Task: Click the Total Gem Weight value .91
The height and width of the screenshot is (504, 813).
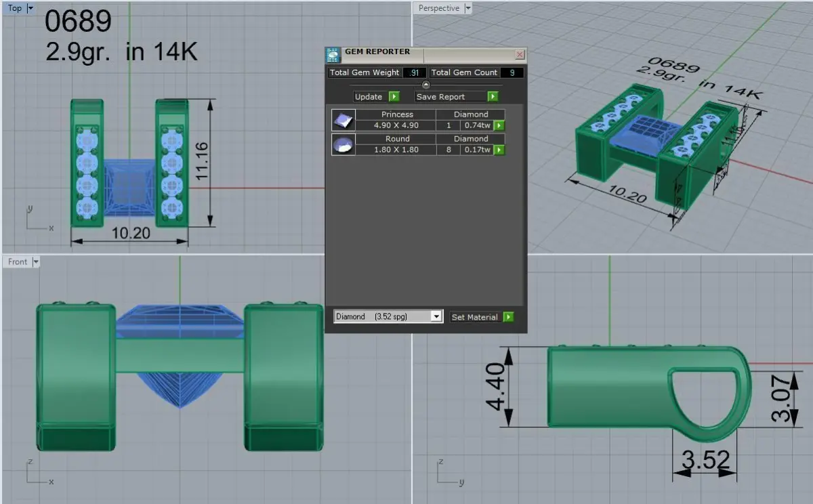Action: 414,72
